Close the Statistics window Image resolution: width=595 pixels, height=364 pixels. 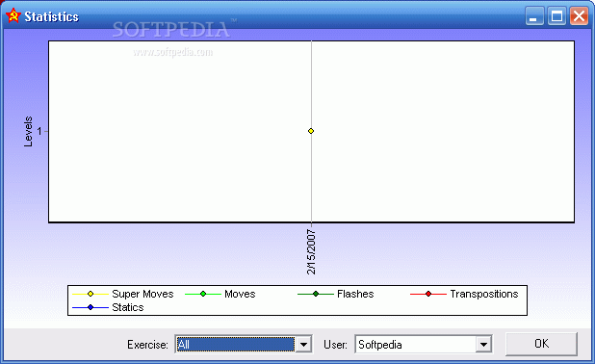pos(579,16)
